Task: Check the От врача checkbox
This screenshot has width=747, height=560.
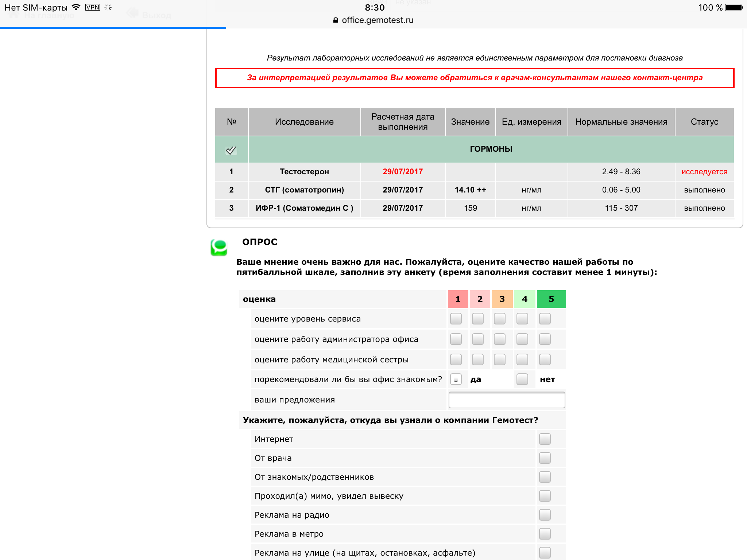Action: pos(545,458)
